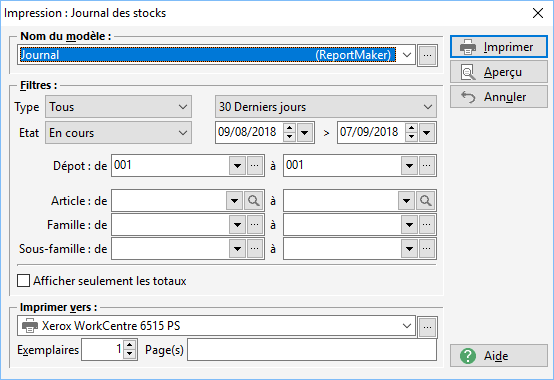Image resolution: width=554 pixels, height=380 pixels.
Task: Click the Imprimer button
Action: click(x=499, y=47)
